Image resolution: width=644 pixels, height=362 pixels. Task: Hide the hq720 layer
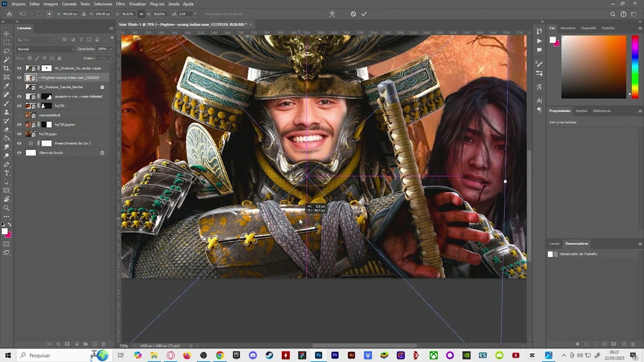19,106
